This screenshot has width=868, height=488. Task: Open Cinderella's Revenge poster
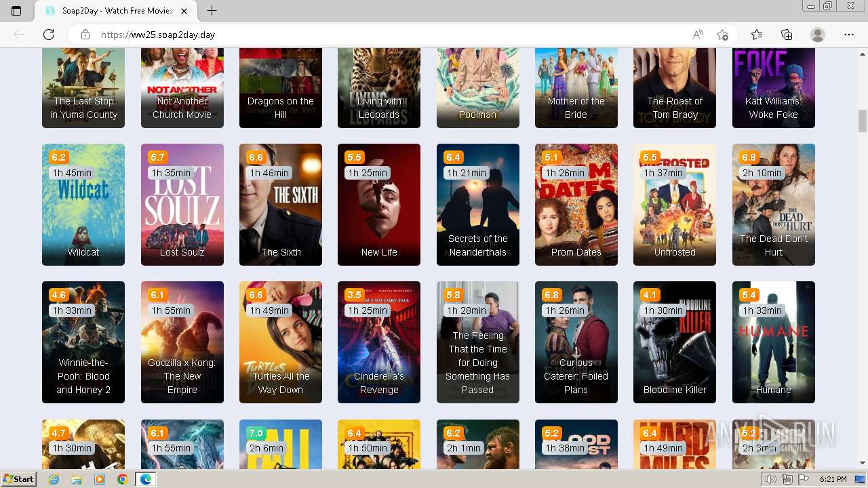[x=379, y=342]
